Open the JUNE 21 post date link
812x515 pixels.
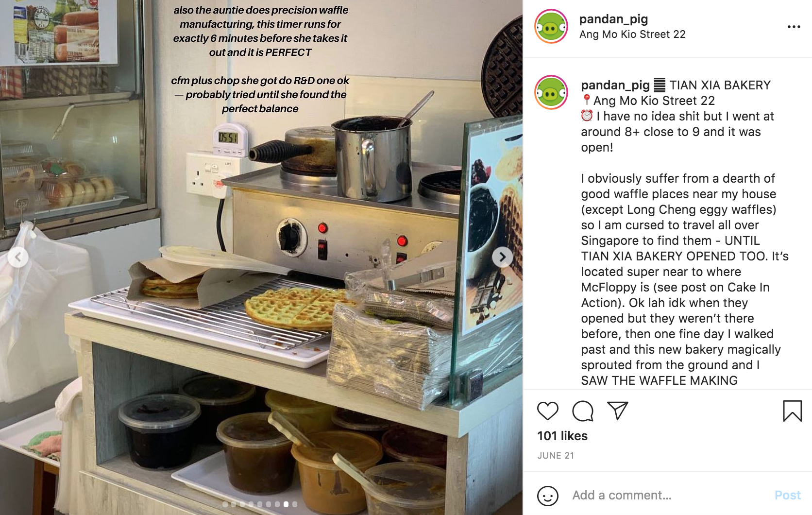point(556,456)
